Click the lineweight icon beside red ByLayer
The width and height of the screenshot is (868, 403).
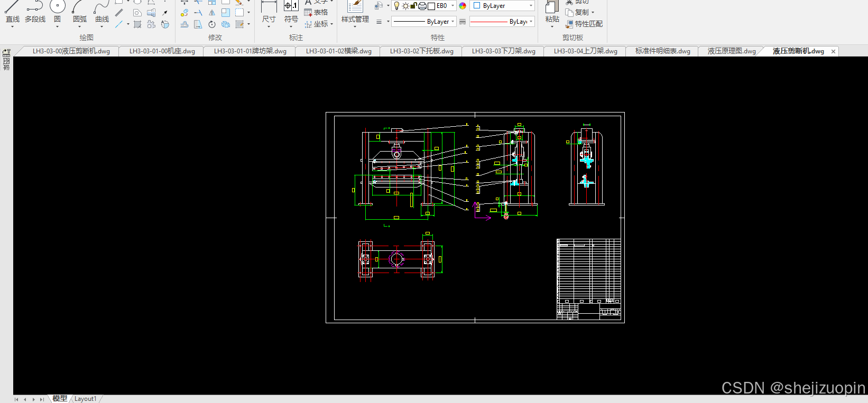click(x=463, y=22)
